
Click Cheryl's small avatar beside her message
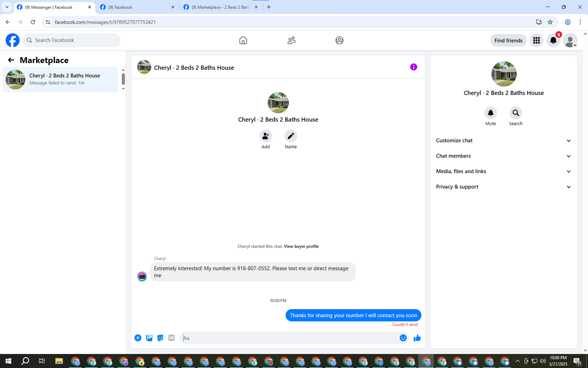(x=142, y=277)
